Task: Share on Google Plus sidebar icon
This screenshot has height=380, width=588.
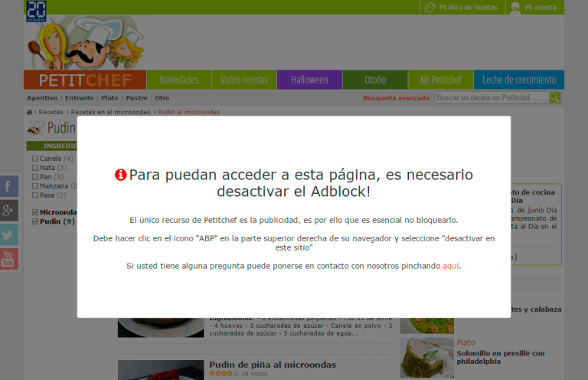Action: coord(9,211)
